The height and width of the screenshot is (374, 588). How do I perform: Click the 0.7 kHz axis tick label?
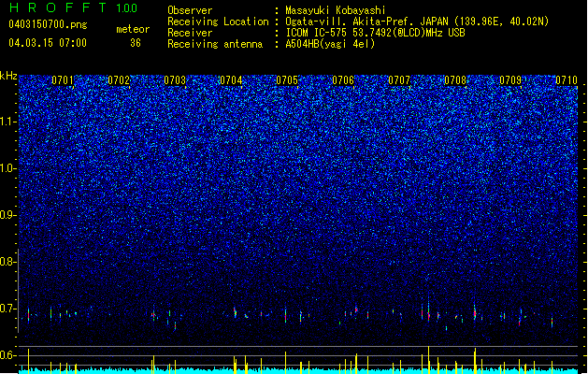[7, 309]
